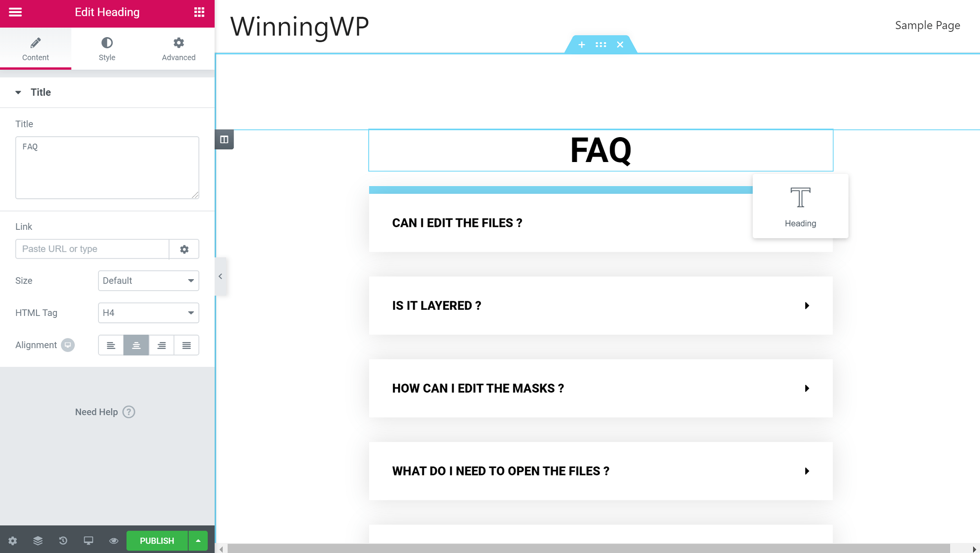Viewport: 980px width, 553px height.
Task: Click Need Help link in panel
Action: pyautogui.click(x=104, y=412)
